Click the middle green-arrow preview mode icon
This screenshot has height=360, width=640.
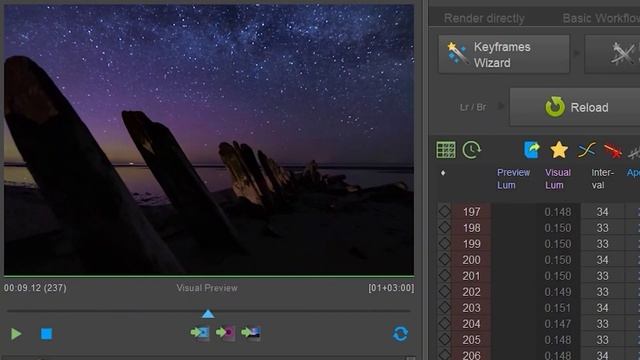click(x=225, y=333)
